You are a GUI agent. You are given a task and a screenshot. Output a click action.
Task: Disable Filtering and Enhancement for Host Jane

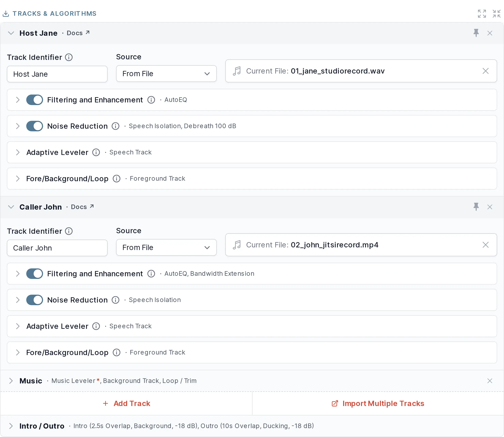[35, 100]
